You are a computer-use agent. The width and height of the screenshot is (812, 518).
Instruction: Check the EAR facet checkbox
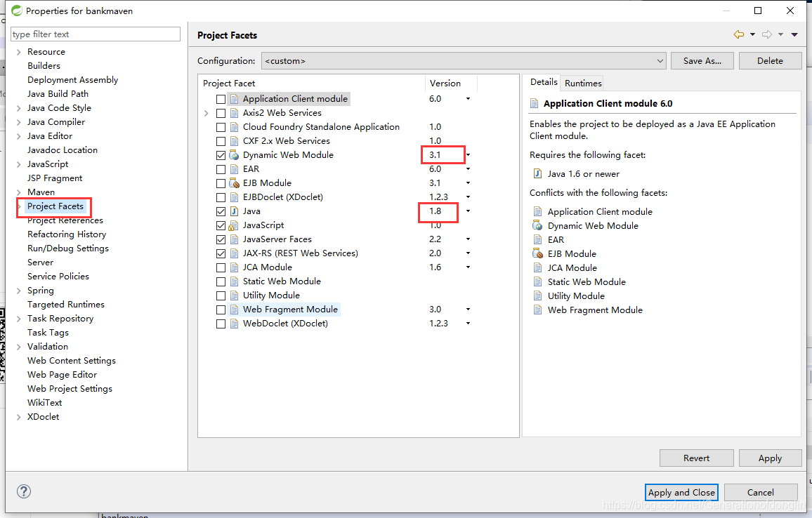(x=221, y=169)
